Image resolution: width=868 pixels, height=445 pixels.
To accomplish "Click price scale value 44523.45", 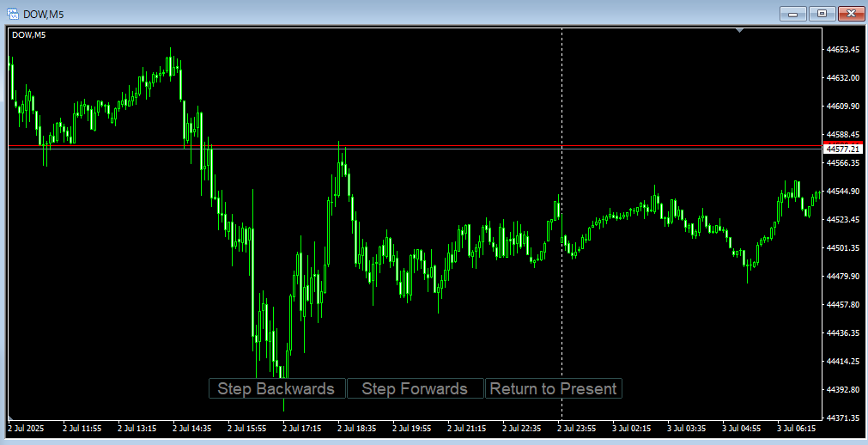I will point(842,219).
